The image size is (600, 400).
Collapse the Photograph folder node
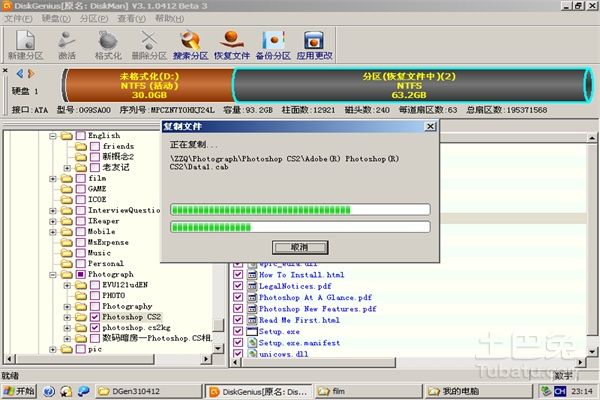click(x=53, y=274)
